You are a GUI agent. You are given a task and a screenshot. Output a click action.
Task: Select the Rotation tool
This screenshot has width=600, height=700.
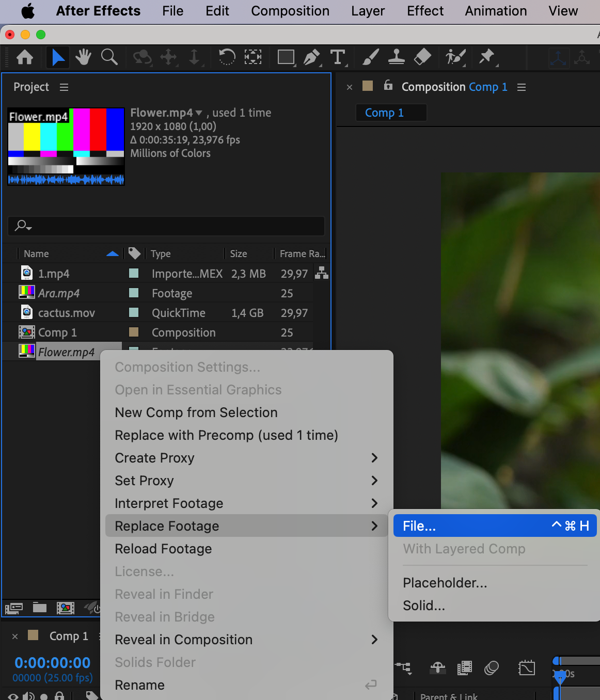226,57
